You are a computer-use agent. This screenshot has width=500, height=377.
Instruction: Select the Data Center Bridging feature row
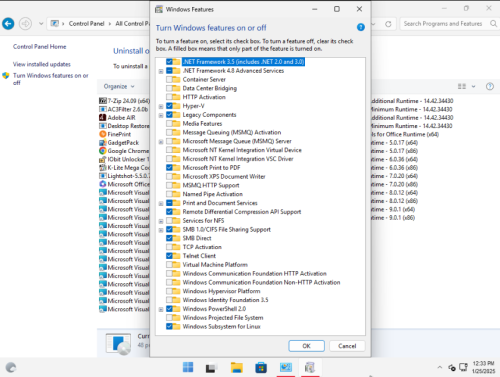coord(210,88)
